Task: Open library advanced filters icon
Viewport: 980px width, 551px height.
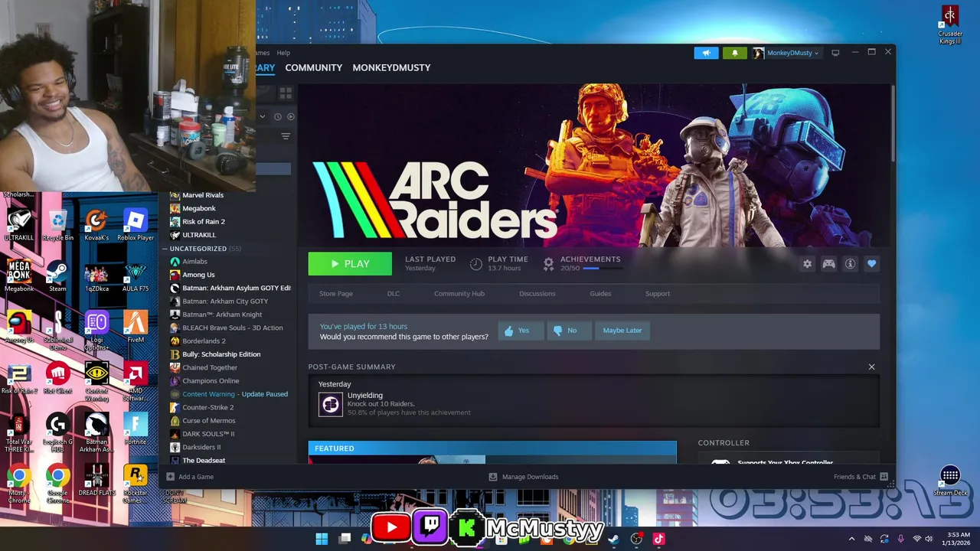Action: click(x=286, y=136)
